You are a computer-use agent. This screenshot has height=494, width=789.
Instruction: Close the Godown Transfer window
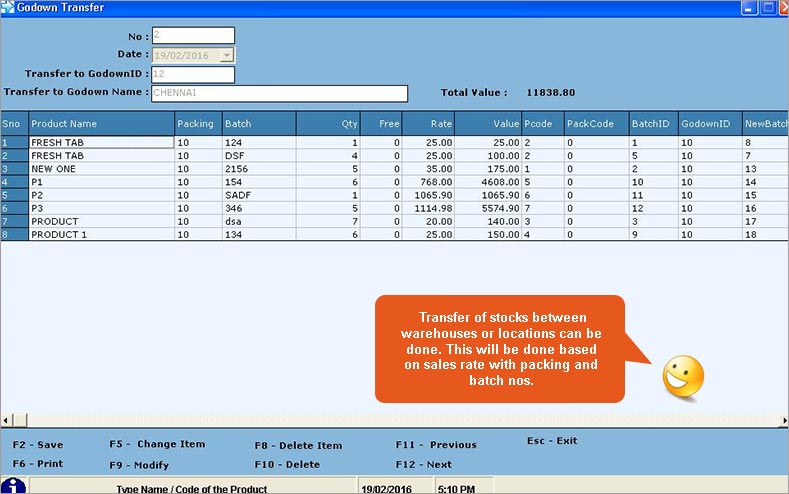pos(777,8)
